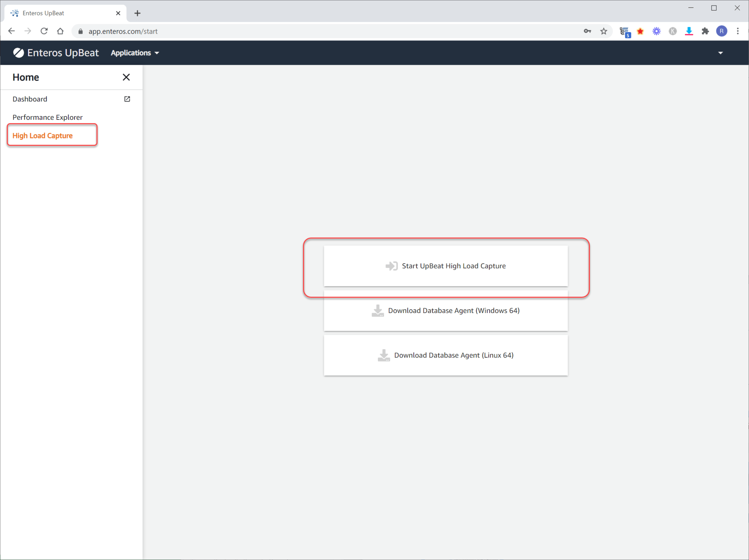Select Performance Explorer menu item
Image resolution: width=749 pixels, height=560 pixels.
48,117
